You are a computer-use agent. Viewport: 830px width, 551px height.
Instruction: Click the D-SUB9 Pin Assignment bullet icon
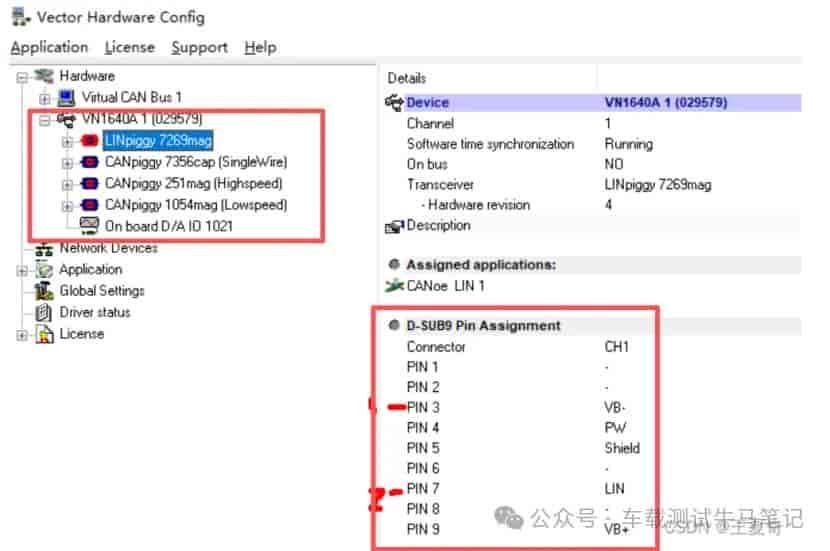394,325
